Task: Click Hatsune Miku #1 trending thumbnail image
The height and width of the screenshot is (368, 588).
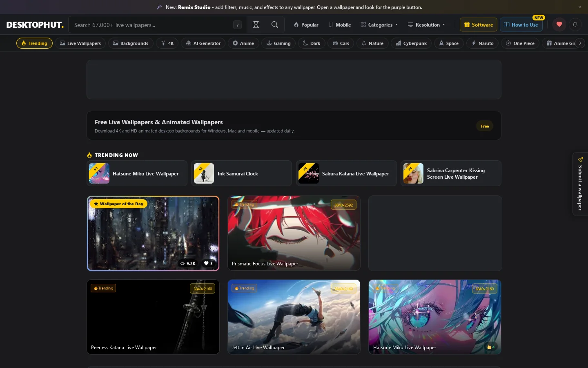Action: point(99,173)
